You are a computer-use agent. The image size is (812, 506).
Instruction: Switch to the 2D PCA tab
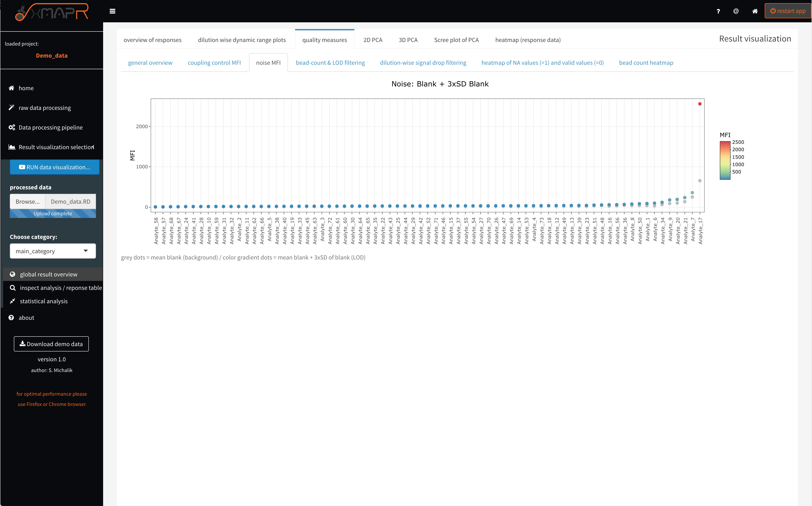373,40
